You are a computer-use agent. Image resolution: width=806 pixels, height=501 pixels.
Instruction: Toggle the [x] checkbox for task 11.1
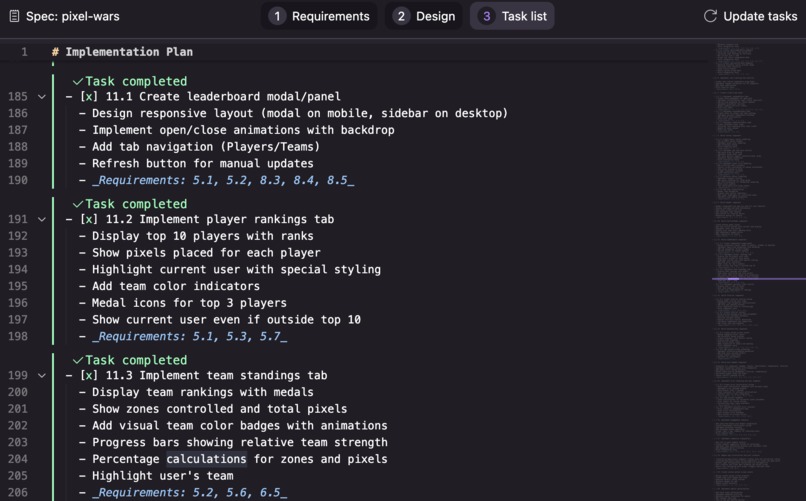click(88, 97)
